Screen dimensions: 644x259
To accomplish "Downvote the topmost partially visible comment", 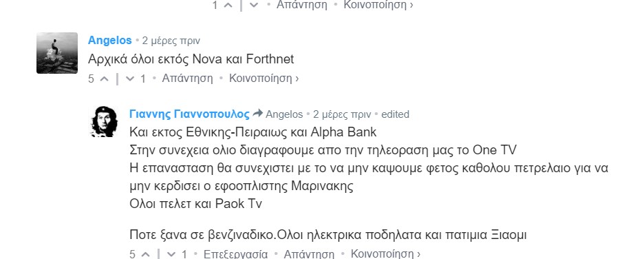I will 255,6.
